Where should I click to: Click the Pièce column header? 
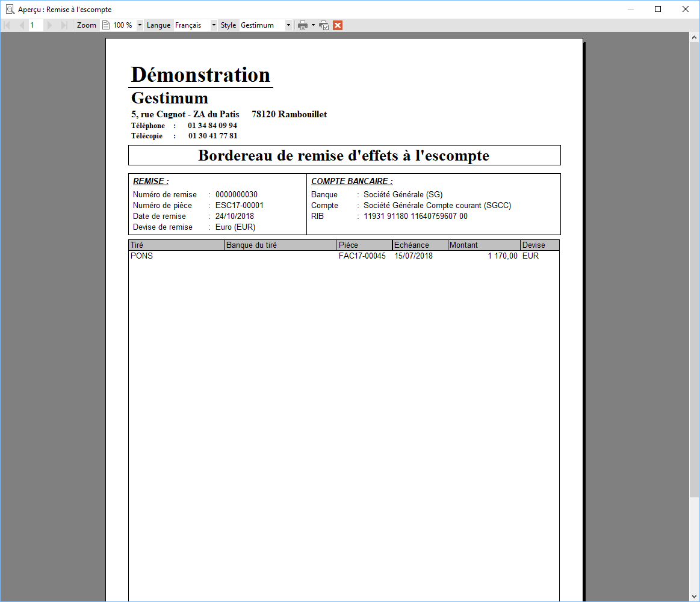[x=364, y=245]
